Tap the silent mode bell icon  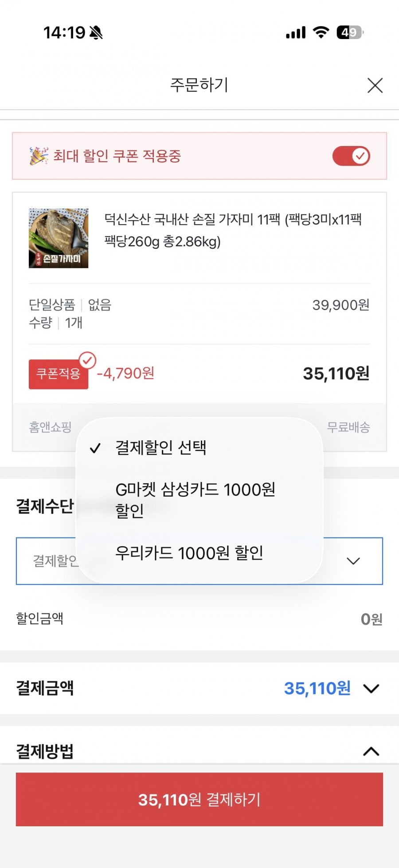96,32
